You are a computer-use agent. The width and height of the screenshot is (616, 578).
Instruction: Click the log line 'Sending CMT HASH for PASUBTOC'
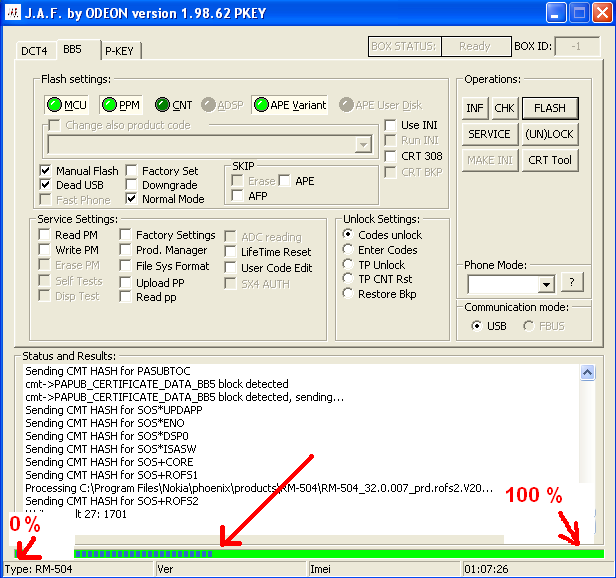tap(108, 371)
